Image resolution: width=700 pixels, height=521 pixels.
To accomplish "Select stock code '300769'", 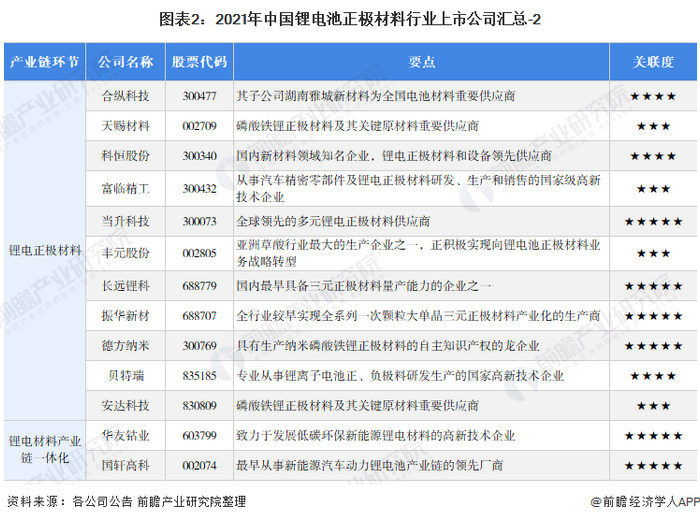I will (x=200, y=346).
